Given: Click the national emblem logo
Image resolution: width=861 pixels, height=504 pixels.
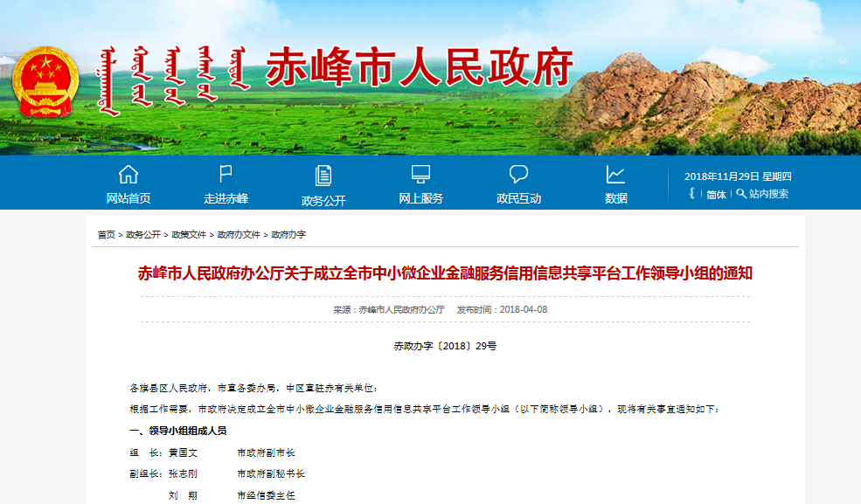Looking at the screenshot, I should click(x=48, y=82).
